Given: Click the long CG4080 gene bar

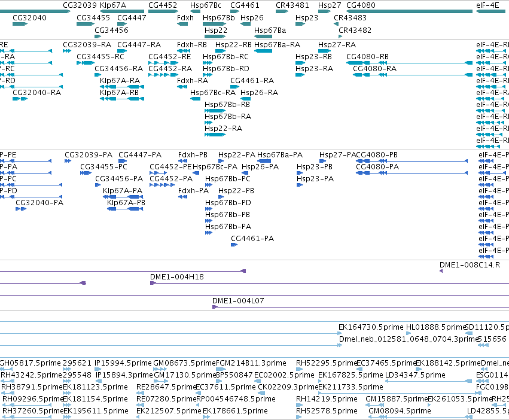Looking at the screenshot, I should [409, 11].
